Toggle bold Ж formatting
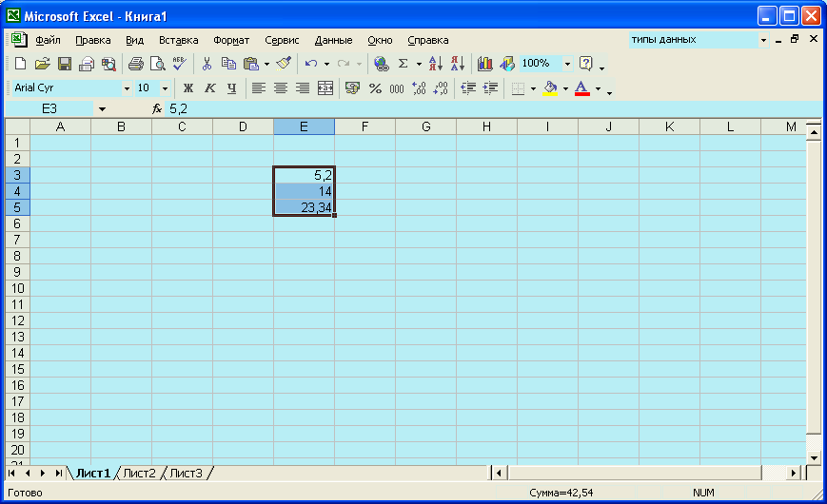The height and width of the screenshot is (504, 827). 187,88
